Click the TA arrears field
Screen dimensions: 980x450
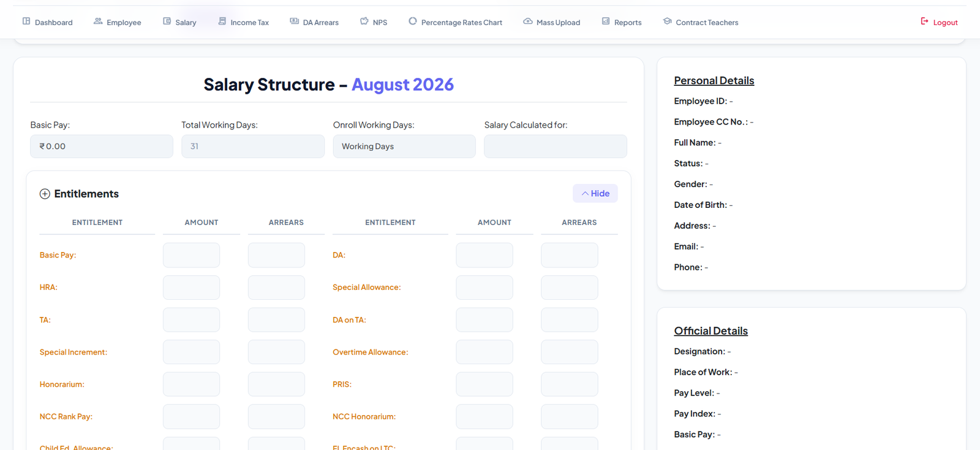[276, 320]
